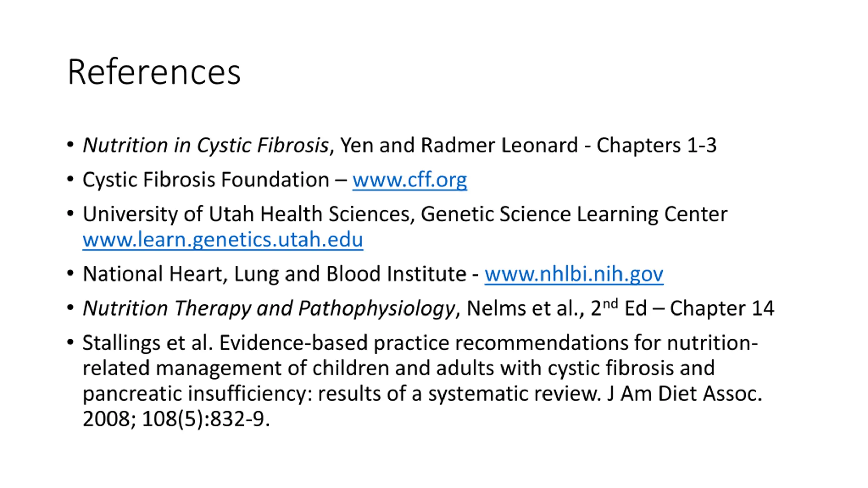Click the pancreatic insufficiency phrase
The width and height of the screenshot is (868, 488).
[x=195, y=394]
